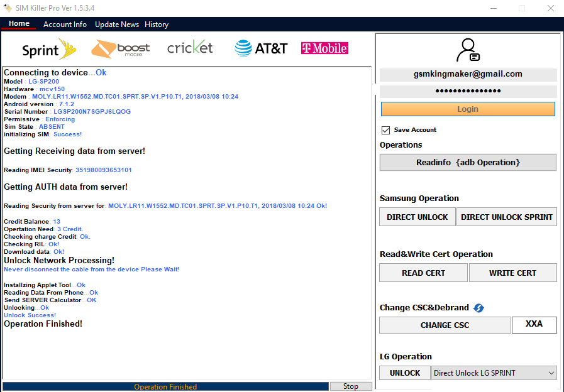Click the AT&T carrier logo
The image size is (564, 392).
[261, 48]
